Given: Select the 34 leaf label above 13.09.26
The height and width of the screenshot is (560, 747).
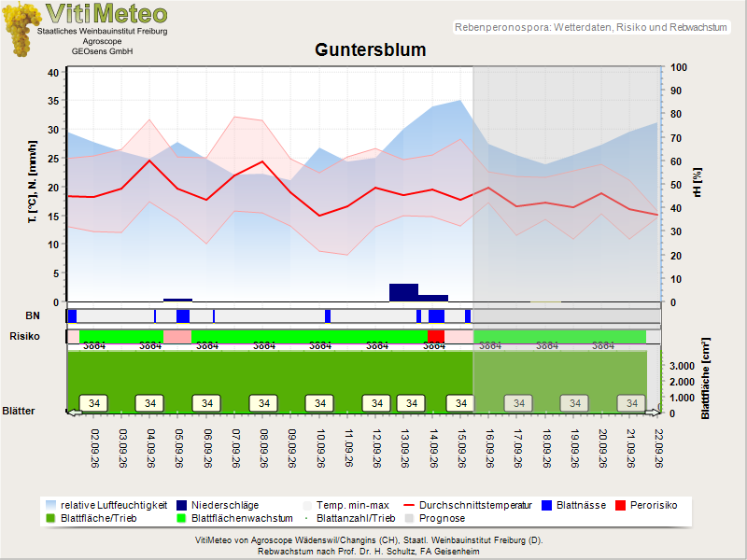Looking at the screenshot, I should pos(411,403).
